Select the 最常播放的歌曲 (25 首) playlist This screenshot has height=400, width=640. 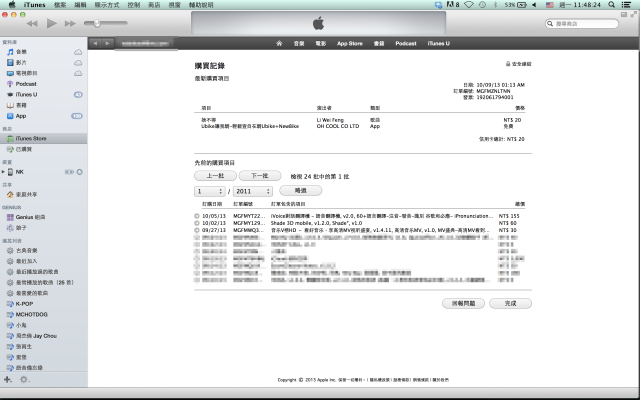tap(44, 282)
